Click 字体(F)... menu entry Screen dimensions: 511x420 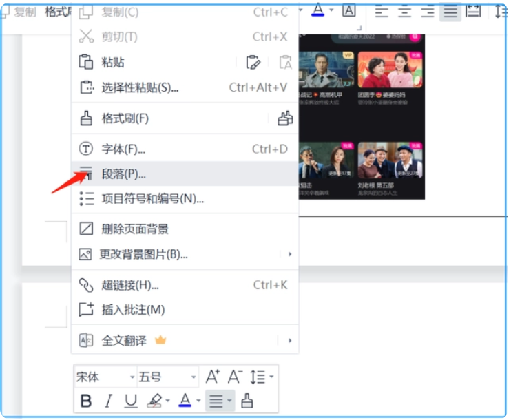coord(185,149)
